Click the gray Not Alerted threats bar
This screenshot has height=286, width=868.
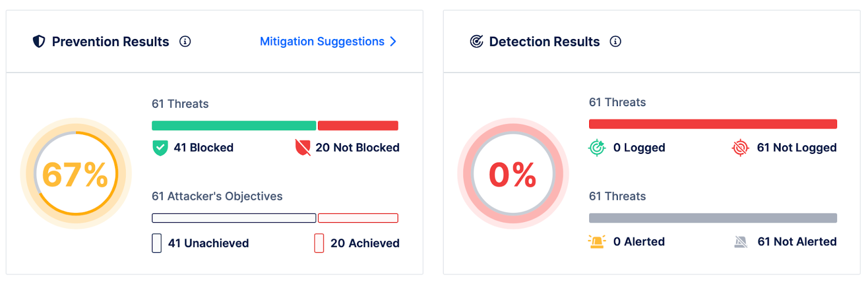pyautogui.click(x=713, y=218)
